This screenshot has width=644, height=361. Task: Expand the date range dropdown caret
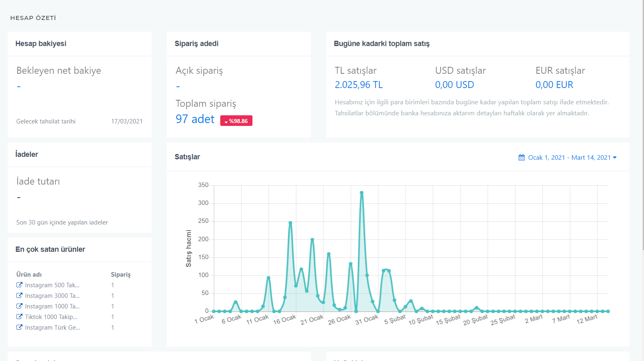[x=615, y=158]
